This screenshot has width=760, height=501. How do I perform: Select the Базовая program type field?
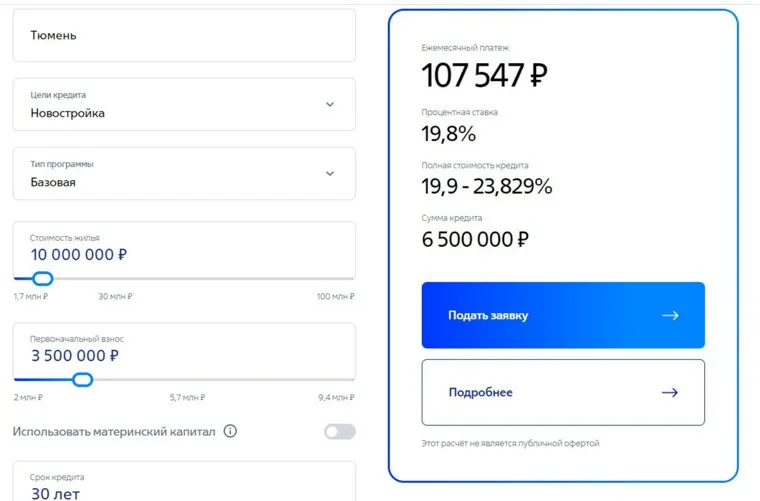point(183,174)
